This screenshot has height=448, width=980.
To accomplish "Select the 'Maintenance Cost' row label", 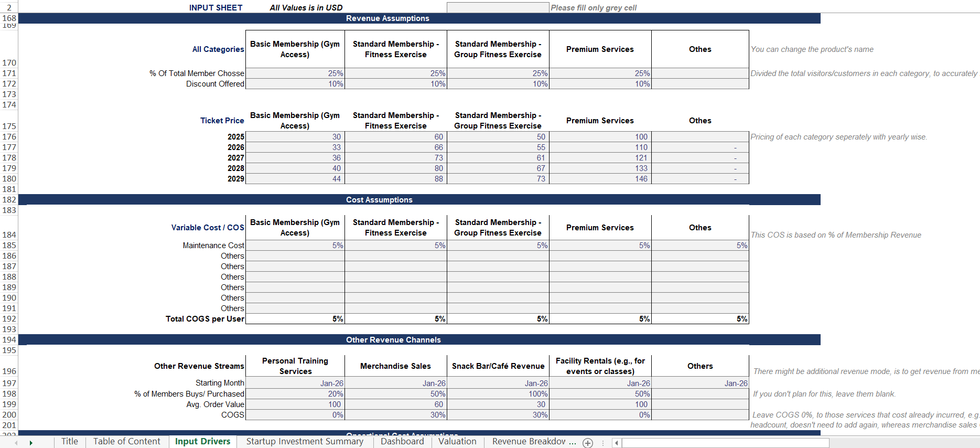I will point(213,246).
